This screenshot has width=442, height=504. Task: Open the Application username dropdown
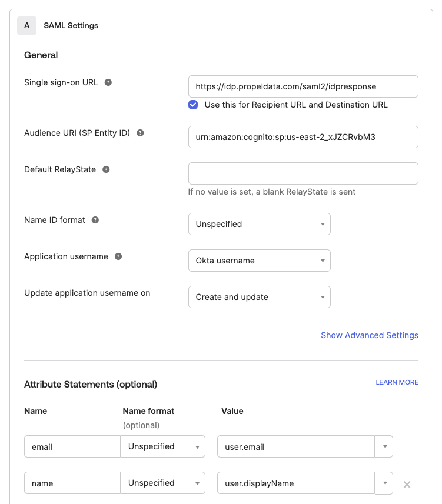[259, 261]
